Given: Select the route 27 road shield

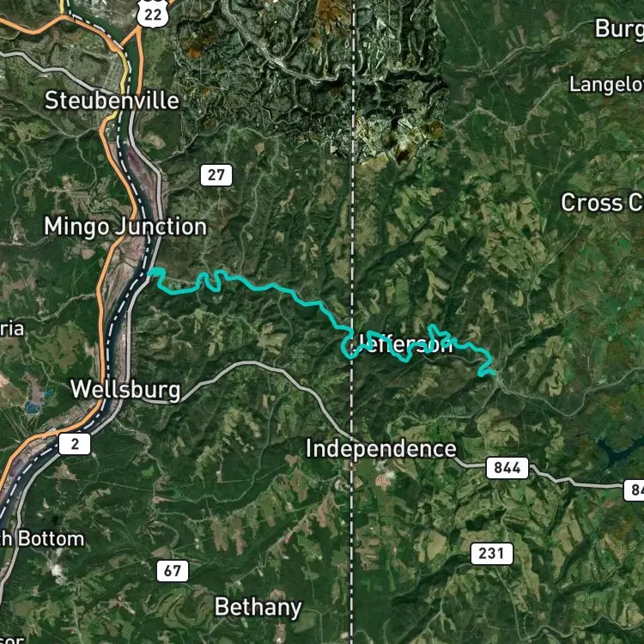Looking at the screenshot, I should point(216,175).
